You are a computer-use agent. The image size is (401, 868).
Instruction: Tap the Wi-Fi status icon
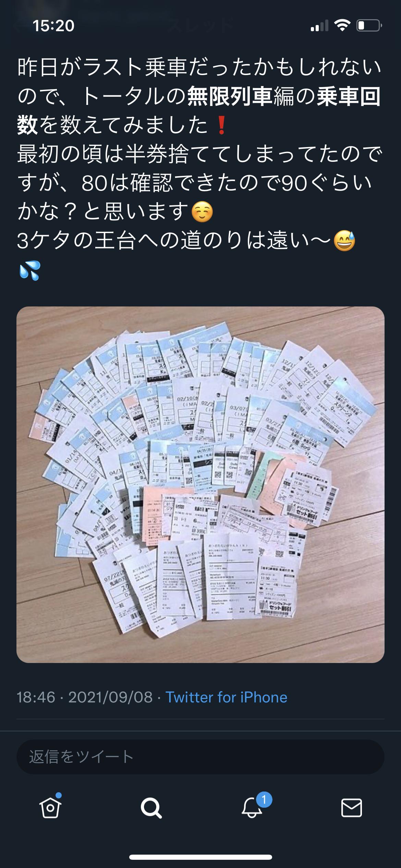(342, 26)
